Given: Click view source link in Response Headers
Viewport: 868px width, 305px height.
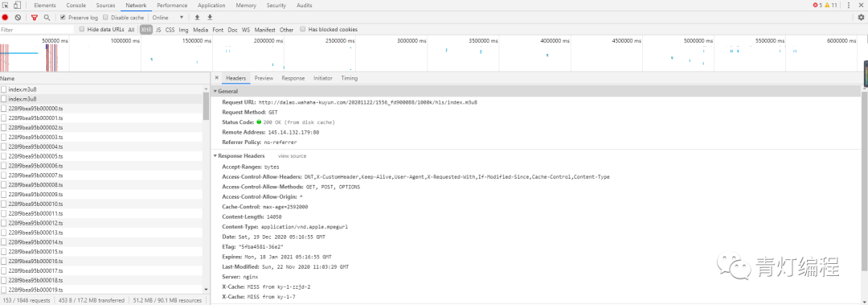Looking at the screenshot, I should pyautogui.click(x=292, y=156).
